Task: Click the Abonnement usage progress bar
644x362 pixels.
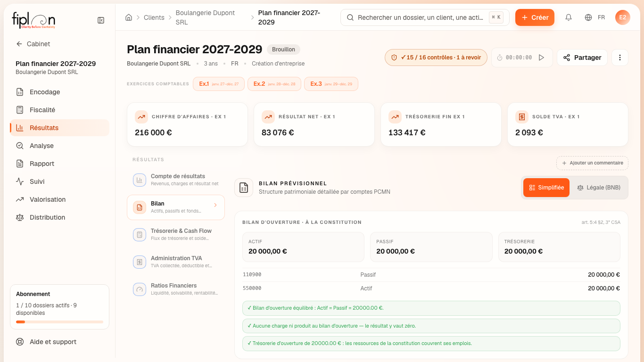Action: (59, 322)
